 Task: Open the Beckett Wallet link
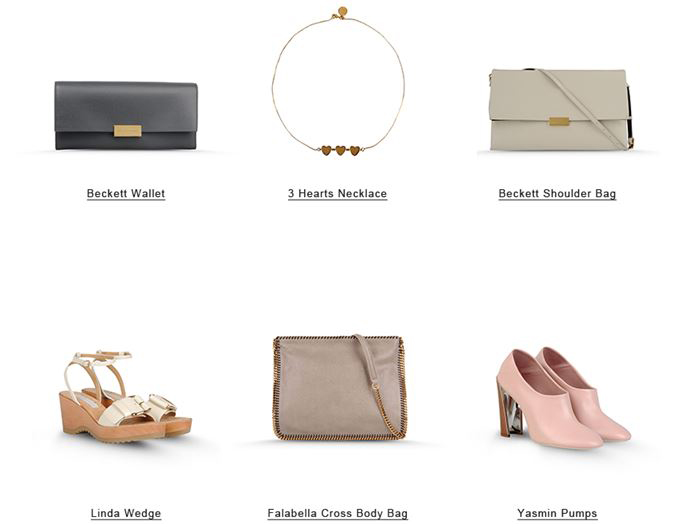click(x=126, y=193)
